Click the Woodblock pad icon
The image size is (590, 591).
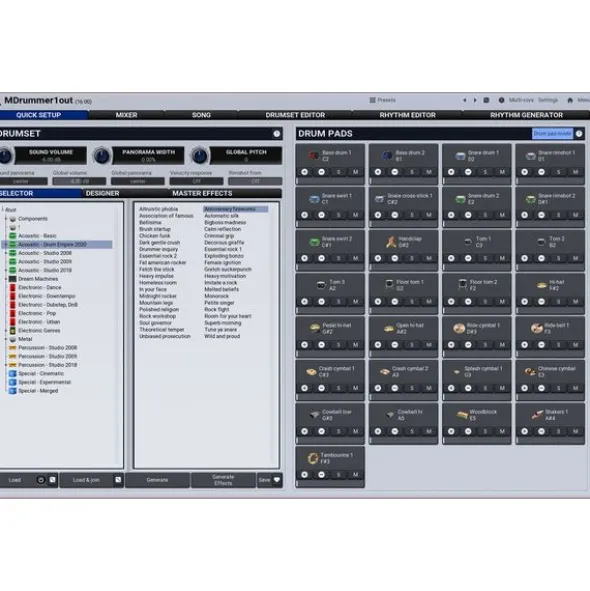pyautogui.click(x=462, y=415)
